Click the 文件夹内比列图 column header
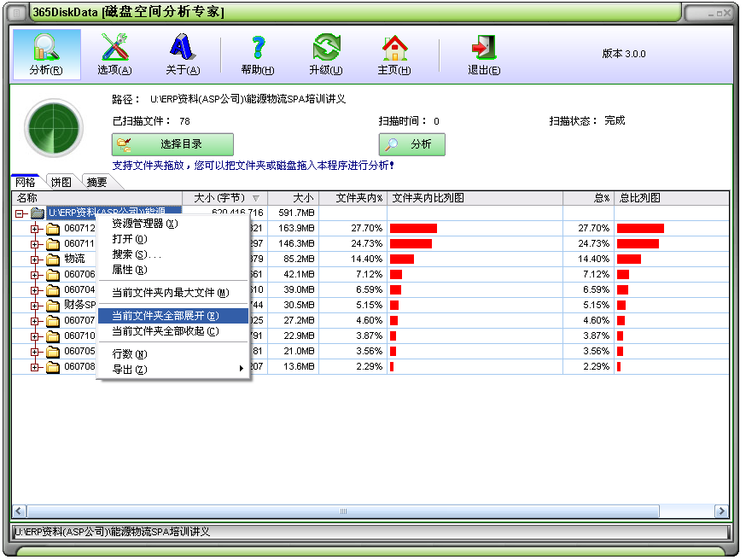Viewport: 746px width, 560px height. click(x=475, y=198)
